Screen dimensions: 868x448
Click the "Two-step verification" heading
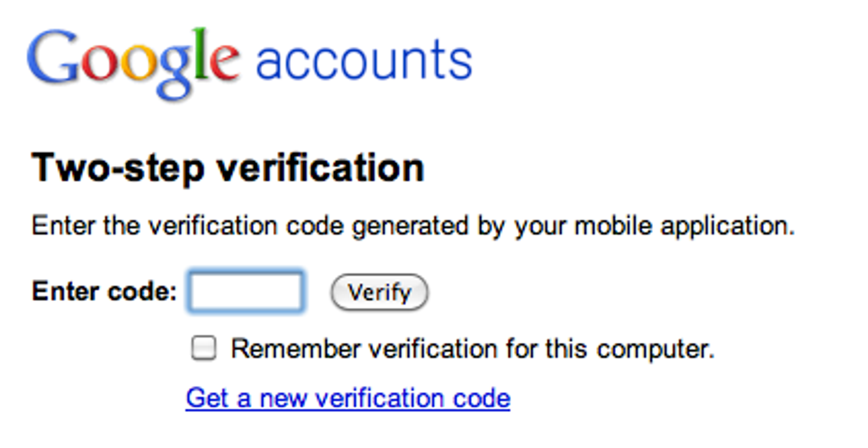coord(228,168)
